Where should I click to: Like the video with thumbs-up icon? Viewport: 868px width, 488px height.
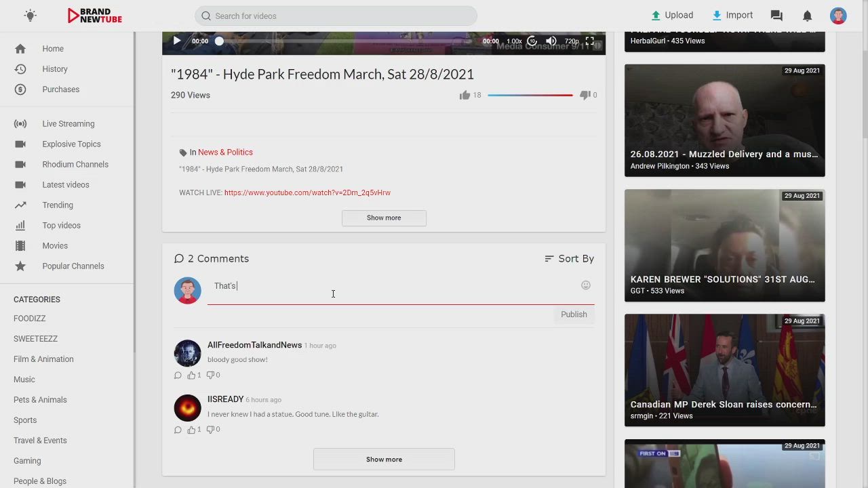click(x=465, y=95)
